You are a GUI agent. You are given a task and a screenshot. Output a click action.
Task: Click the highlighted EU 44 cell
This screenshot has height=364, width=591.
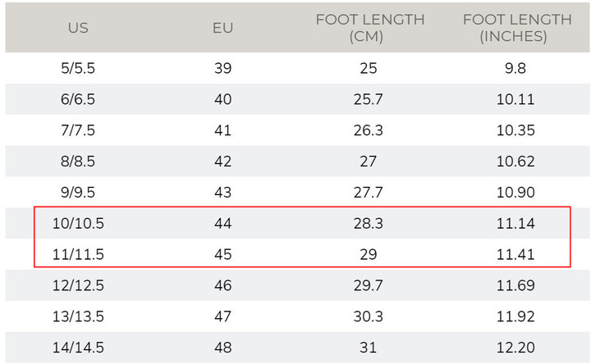pos(222,223)
